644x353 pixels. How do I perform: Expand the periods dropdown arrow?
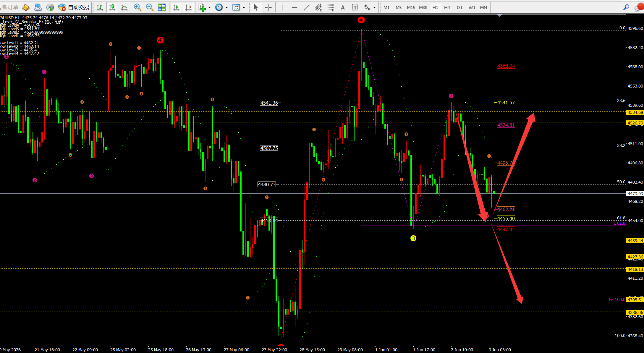[227, 7]
